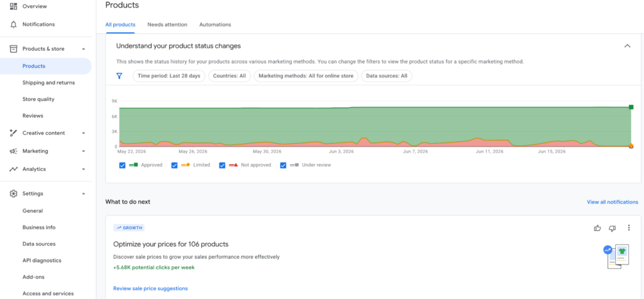Click the orange Limited legend swatch
Screen dimensions: 644x299
[186, 165]
